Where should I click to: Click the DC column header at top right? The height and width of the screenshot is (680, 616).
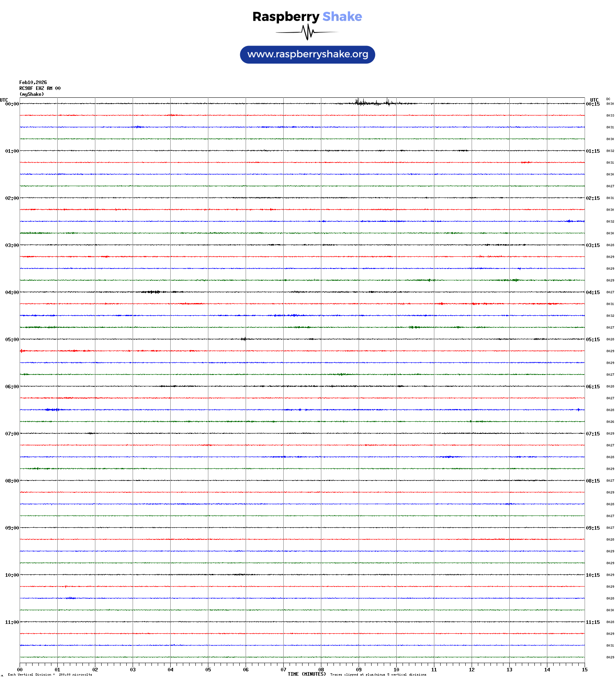608,99
